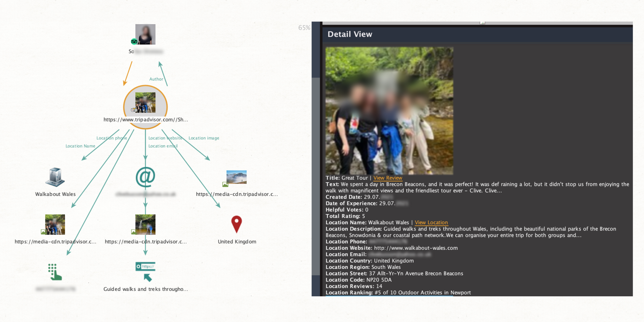The image size is (644, 322).
Task: Select the waterfall image node
Action: point(146,224)
